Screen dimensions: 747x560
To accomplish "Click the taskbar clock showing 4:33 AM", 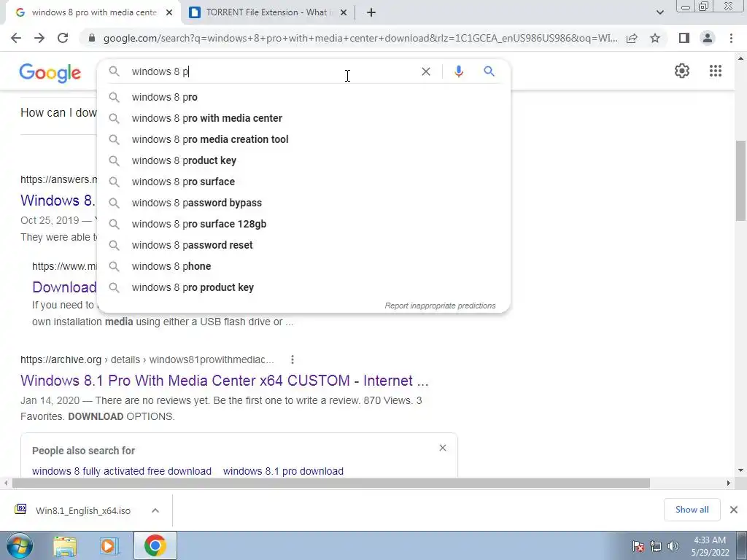I will 710,546.
